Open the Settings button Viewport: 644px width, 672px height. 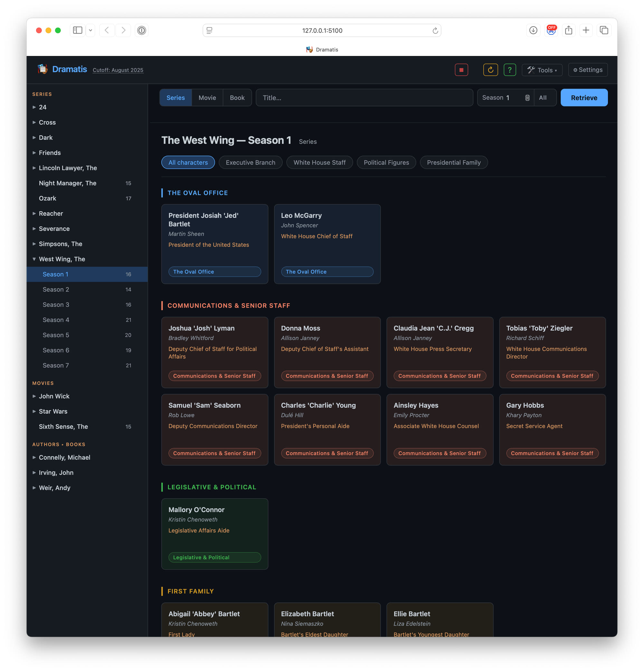587,70
